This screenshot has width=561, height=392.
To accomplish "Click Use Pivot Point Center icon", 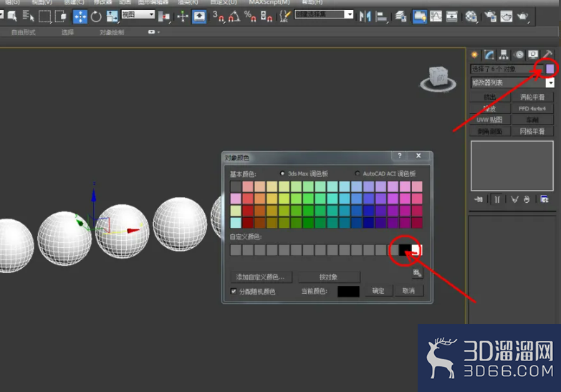I will tap(164, 16).
